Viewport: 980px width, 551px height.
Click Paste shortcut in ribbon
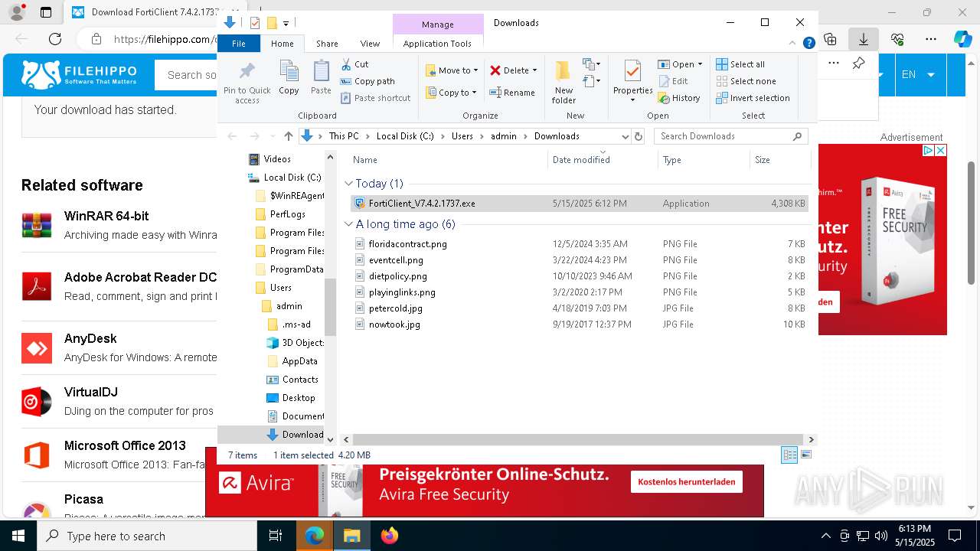tap(375, 98)
